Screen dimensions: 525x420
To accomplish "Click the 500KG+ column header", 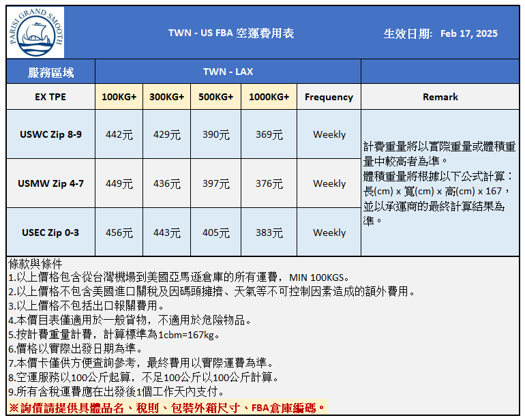I will [x=215, y=97].
